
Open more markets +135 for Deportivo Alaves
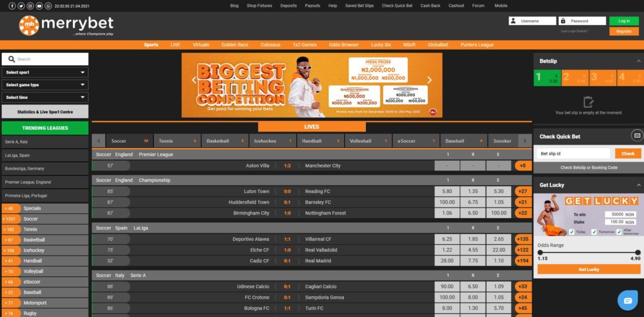(523, 239)
